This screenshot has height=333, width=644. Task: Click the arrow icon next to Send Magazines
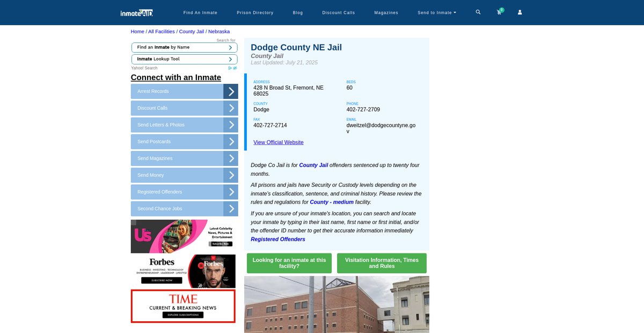[x=231, y=158]
